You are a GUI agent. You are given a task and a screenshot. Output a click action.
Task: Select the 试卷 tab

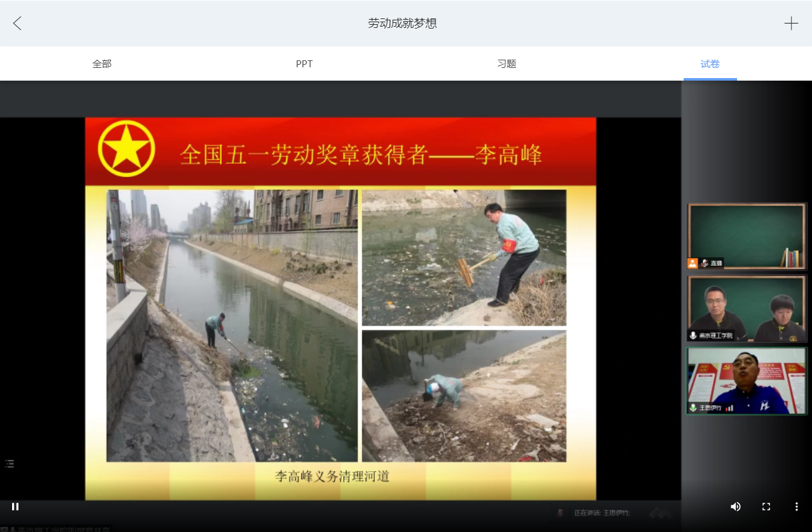tap(710, 63)
